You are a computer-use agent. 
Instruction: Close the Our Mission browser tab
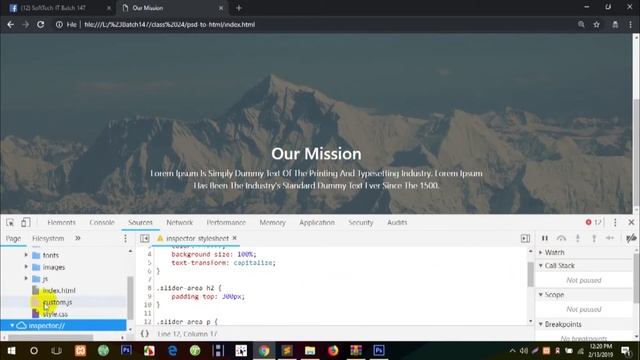click(x=221, y=8)
